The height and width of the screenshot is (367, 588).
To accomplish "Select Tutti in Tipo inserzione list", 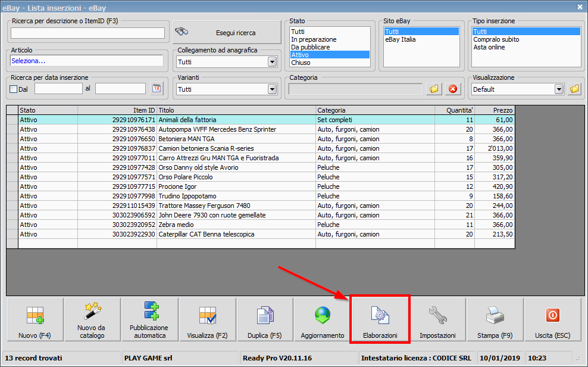I will 526,32.
